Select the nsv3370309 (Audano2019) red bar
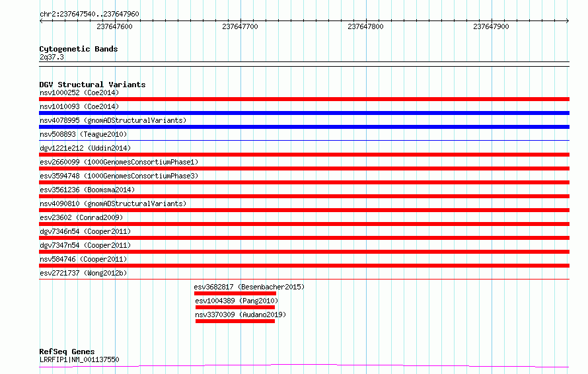Viewport: 588px width, 374px height. 235,321
